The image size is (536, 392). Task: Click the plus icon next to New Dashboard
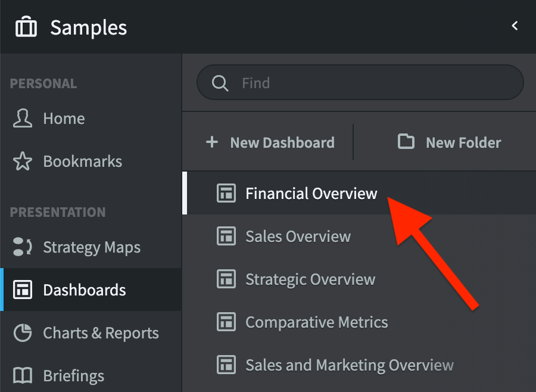213,142
